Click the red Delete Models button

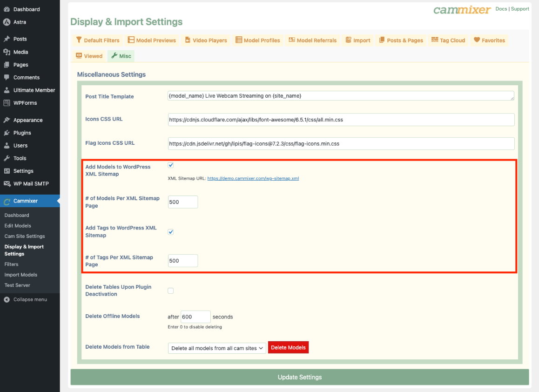click(289, 348)
